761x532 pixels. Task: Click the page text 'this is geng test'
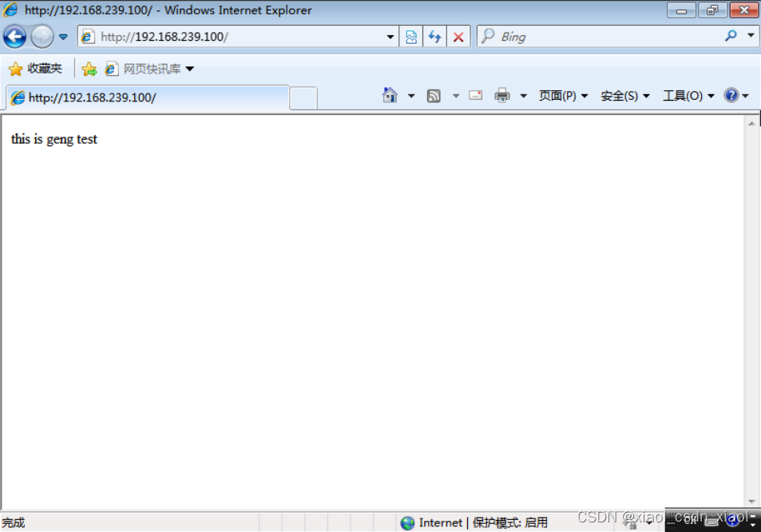pyautogui.click(x=54, y=139)
